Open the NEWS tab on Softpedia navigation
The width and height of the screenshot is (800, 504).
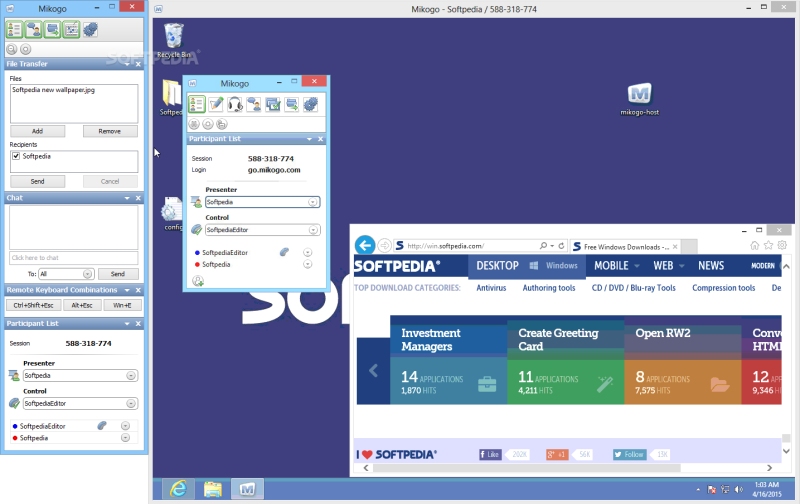[x=711, y=265]
